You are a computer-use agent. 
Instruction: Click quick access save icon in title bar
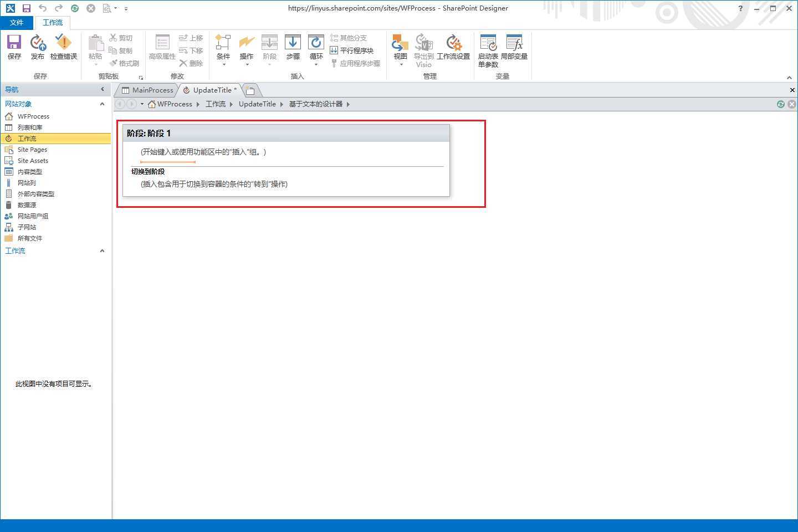tap(26, 8)
